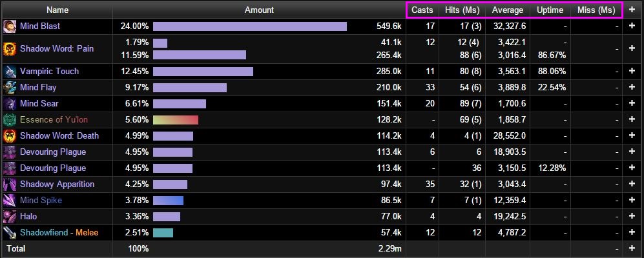Click the Essence of Yu'lon gradient bar

point(175,120)
